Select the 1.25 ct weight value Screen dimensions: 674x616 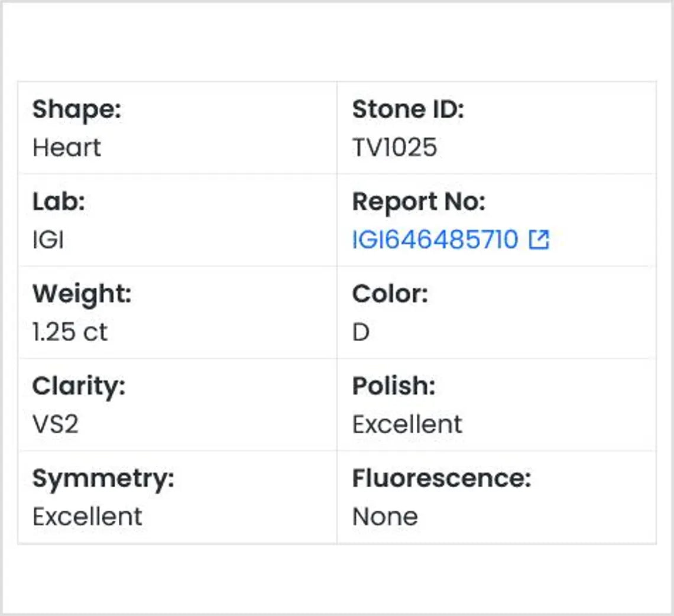coord(70,332)
